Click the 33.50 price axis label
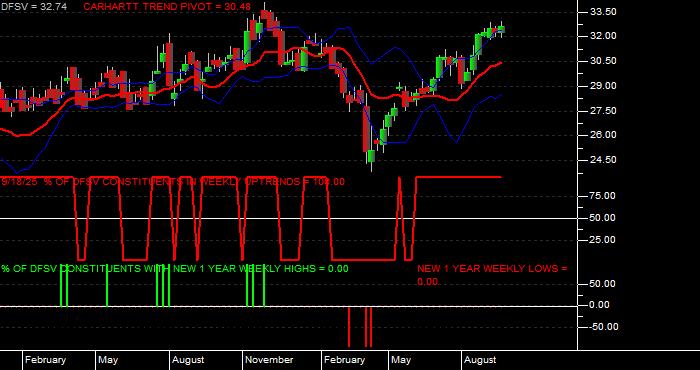Screen dimensions: 700x370 (x=604, y=12)
